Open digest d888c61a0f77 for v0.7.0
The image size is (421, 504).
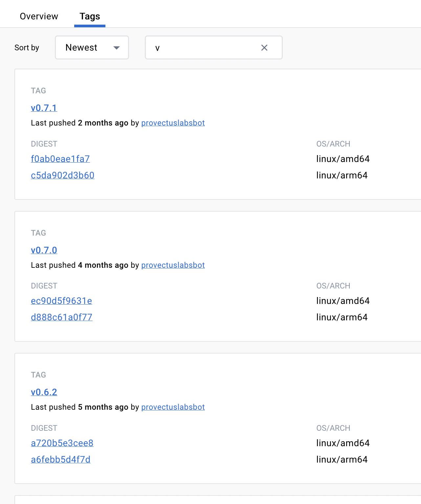click(61, 317)
